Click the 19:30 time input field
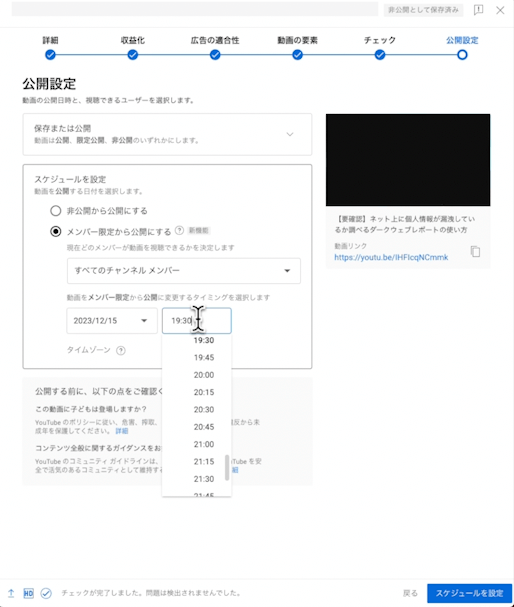 197,321
